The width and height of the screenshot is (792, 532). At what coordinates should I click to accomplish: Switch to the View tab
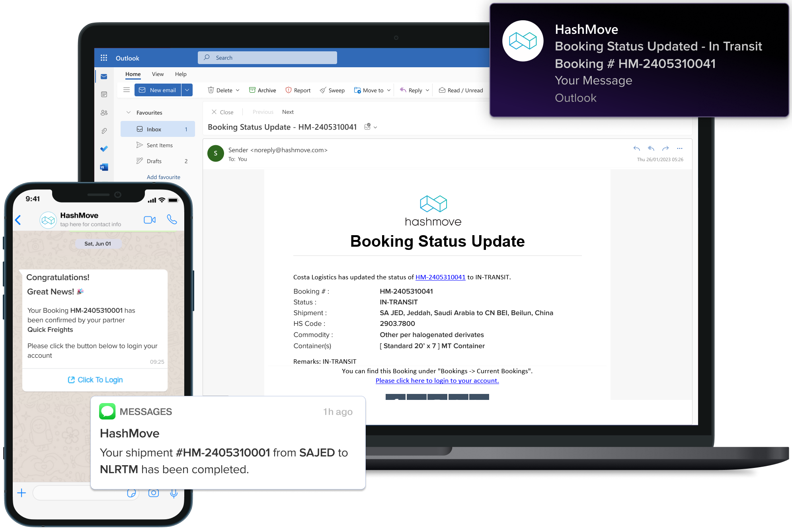158,74
